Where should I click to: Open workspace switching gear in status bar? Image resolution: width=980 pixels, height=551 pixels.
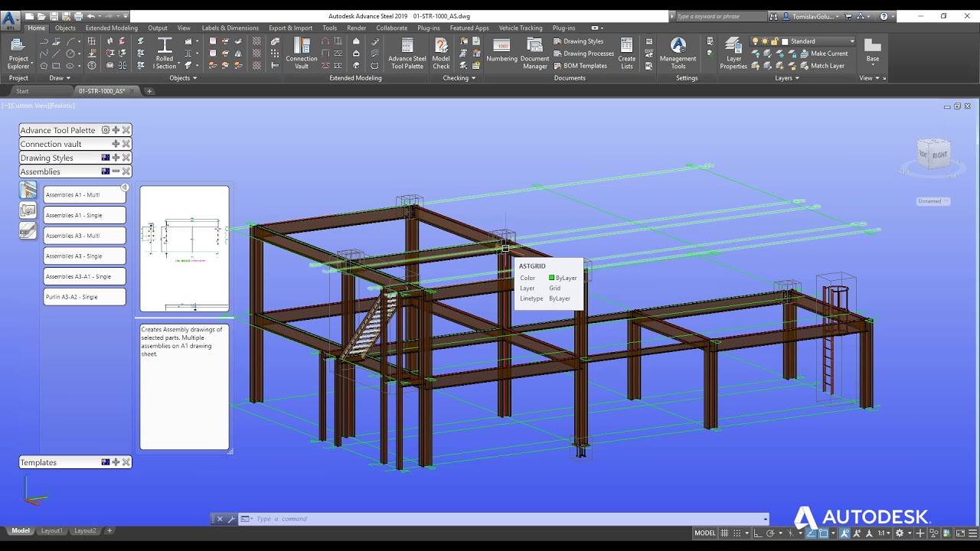click(900, 533)
